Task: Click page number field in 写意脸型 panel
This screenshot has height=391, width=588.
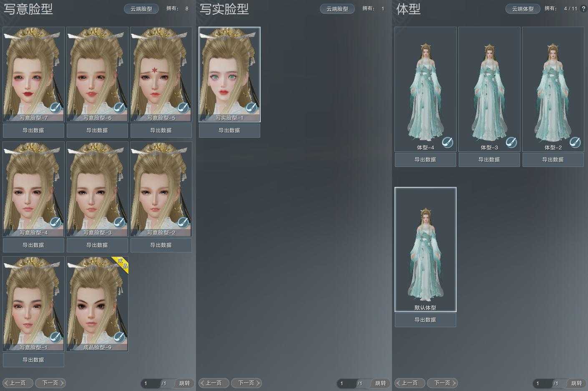Action: point(151,383)
